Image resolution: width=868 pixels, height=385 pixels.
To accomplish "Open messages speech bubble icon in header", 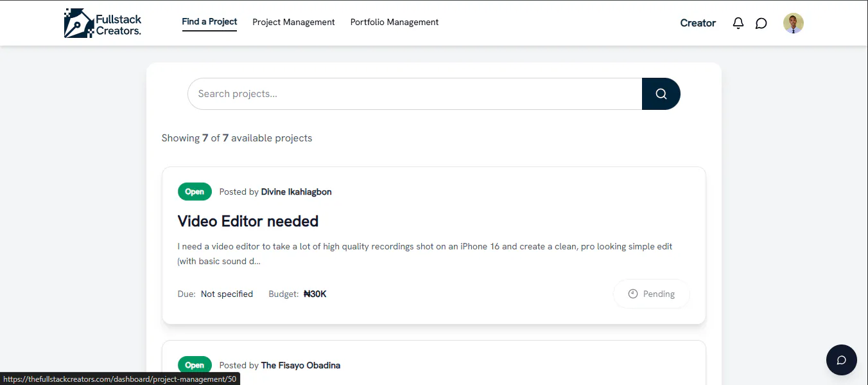I will tap(761, 23).
